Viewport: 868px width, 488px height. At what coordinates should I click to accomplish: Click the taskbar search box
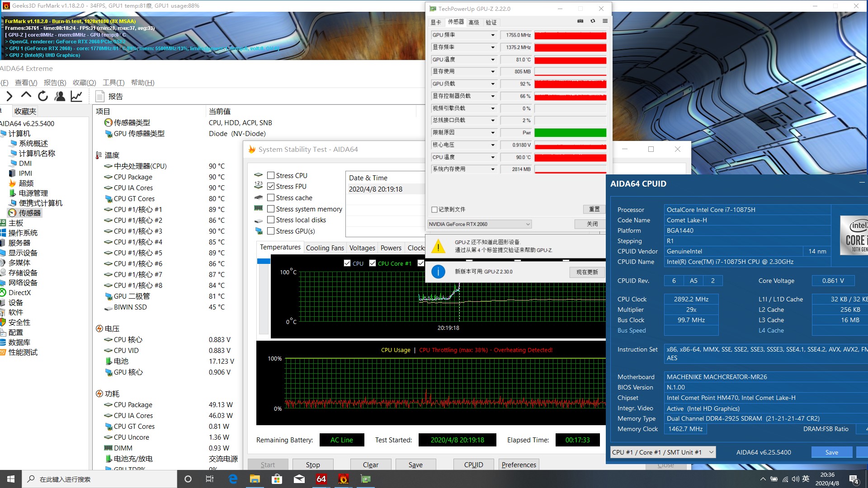pyautogui.click(x=99, y=479)
